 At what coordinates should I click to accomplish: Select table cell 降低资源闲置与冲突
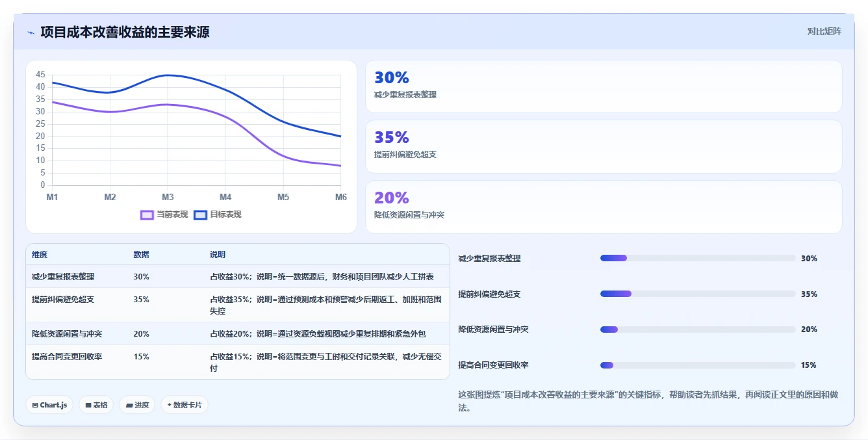[x=67, y=334]
